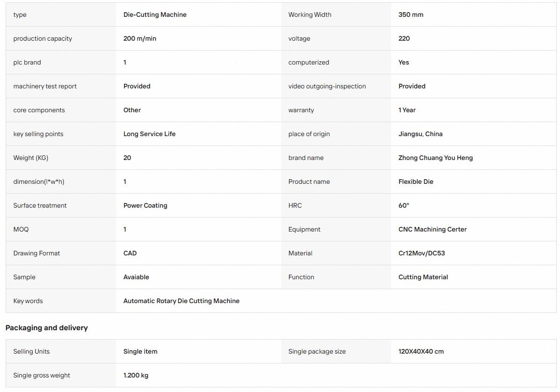Select the 120X40X40 cm package size
Image resolution: width=560 pixels, height=392 pixels.
(x=421, y=351)
